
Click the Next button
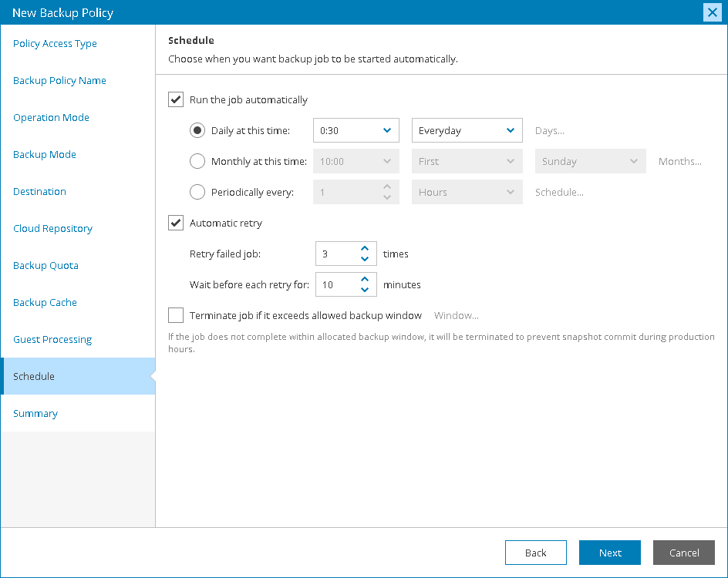pos(610,553)
